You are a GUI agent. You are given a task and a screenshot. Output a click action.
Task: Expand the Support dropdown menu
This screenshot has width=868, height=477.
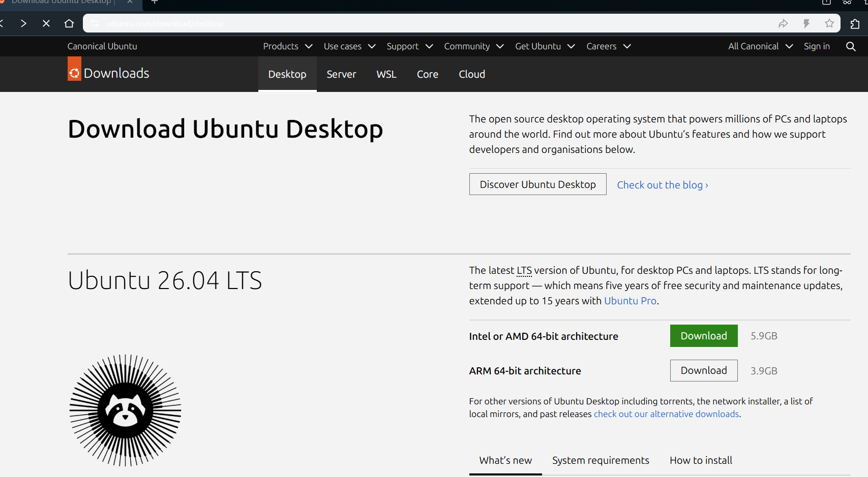coord(410,46)
